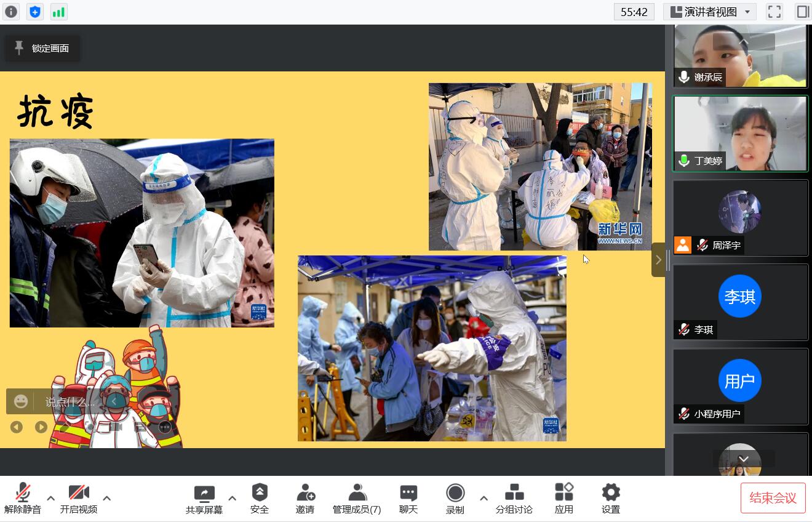Viewport: 812px width, 522px height.
Task: Unmute the microphone (解除静音)
Action: click(23, 498)
